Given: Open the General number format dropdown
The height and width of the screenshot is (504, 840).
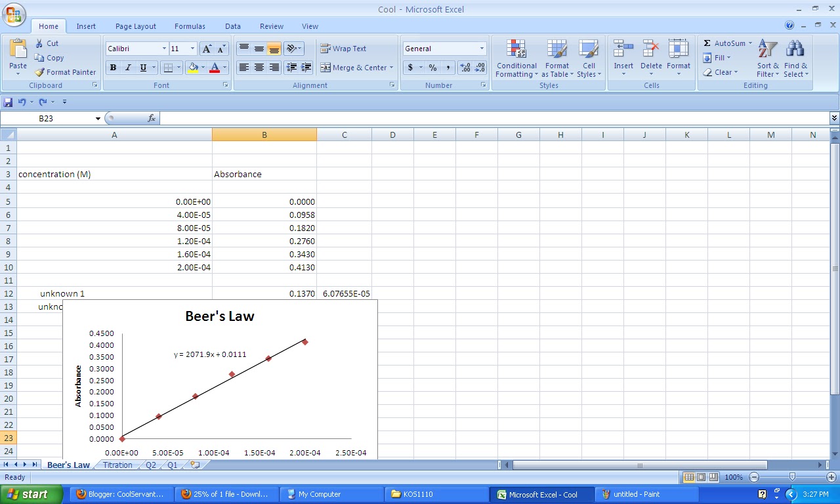Looking at the screenshot, I should [482, 48].
